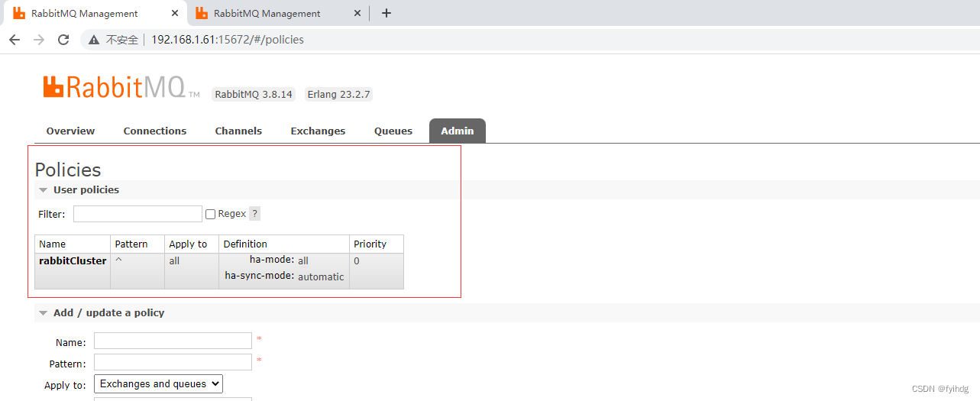Image resolution: width=980 pixels, height=401 pixels.
Task: Click the not-secure warning icon
Action: 94,40
